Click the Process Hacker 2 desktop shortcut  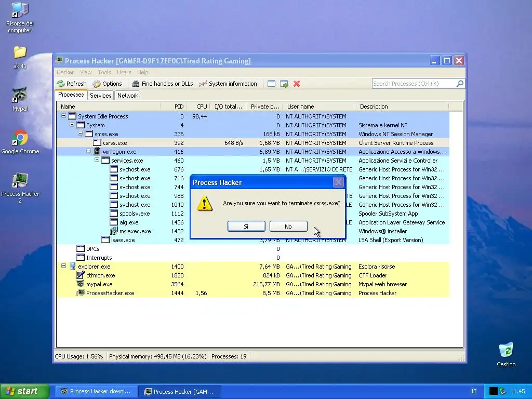(20, 188)
